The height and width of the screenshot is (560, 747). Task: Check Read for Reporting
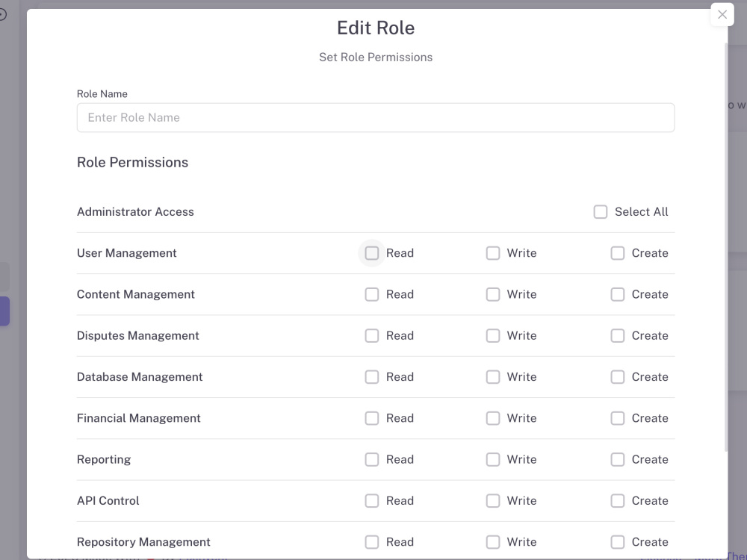371,459
